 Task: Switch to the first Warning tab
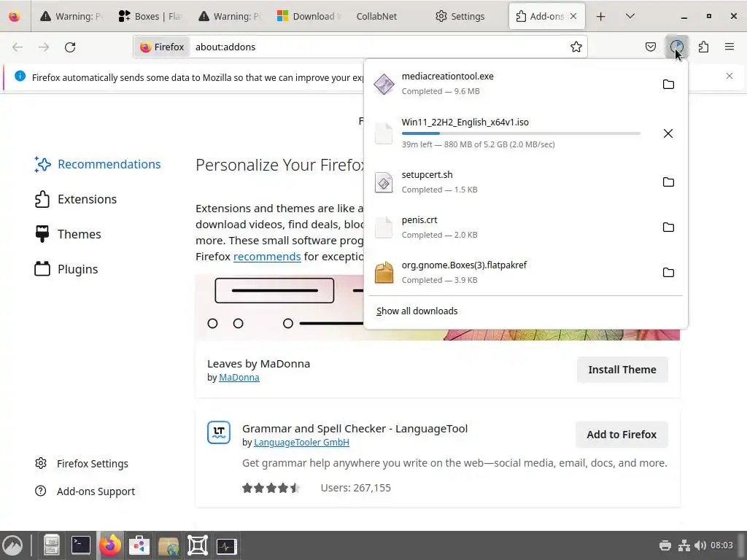pos(71,16)
